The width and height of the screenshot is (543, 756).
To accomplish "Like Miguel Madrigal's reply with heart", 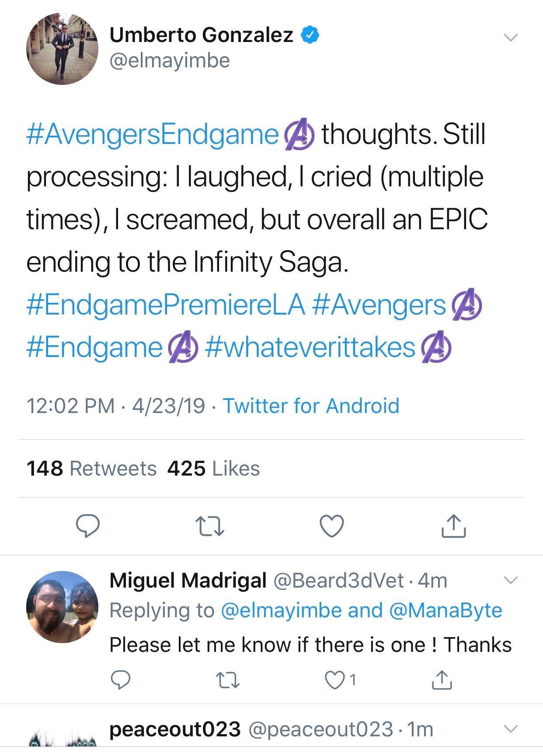I will (335, 679).
